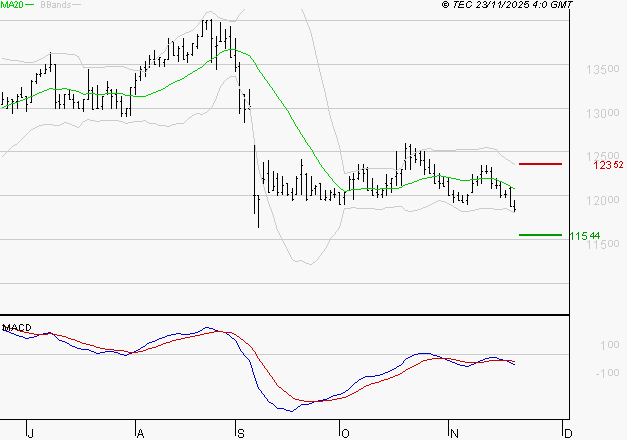Click the 12000 price axis label
The width and height of the screenshot is (627, 440).
coord(603,200)
